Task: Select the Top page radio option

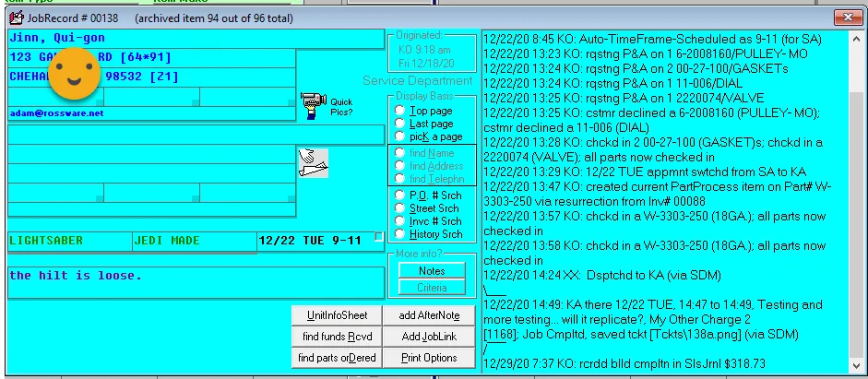Action: [x=399, y=111]
